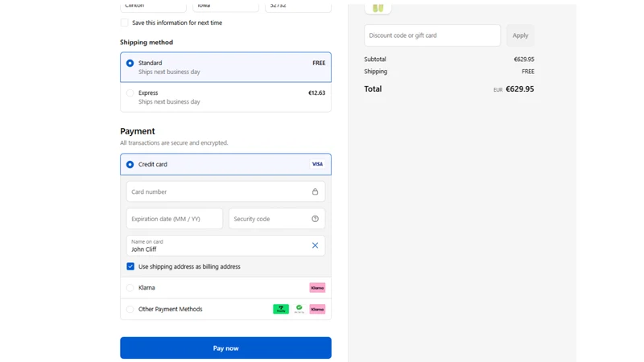Click the Shipping method heading

[147, 43]
